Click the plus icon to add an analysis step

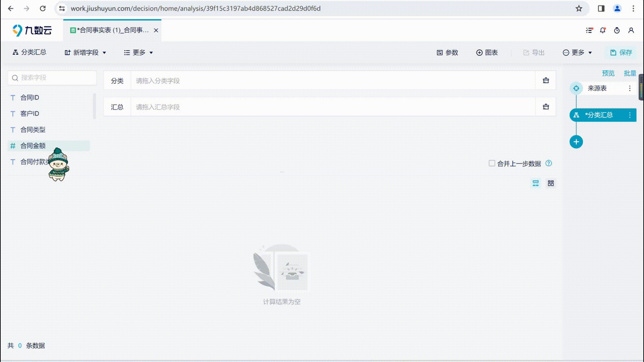click(x=576, y=142)
